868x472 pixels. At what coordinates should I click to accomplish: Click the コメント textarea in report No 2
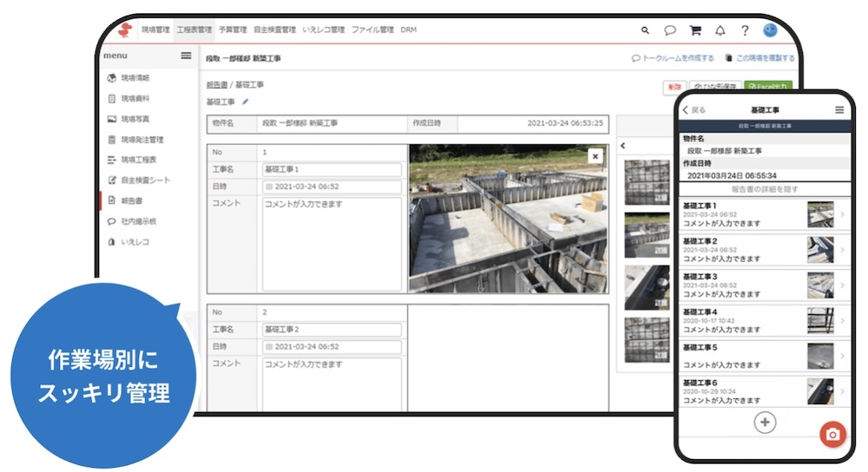[x=332, y=384]
